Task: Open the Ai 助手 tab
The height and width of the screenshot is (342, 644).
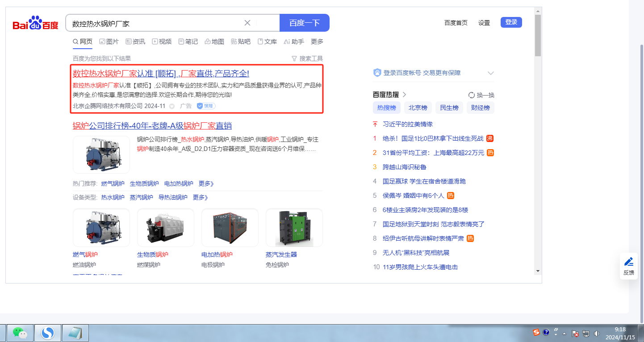Action: (x=294, y=42)
